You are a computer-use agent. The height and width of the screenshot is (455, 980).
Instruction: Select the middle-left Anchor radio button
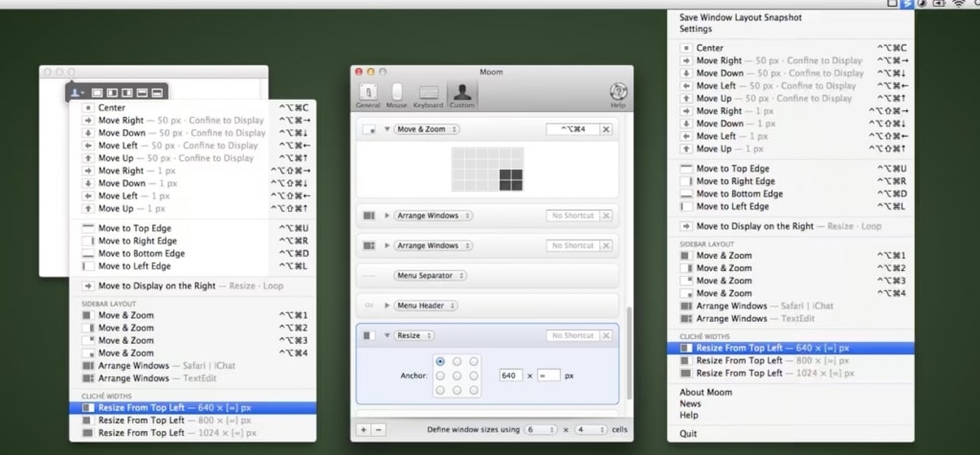point(440,375)
